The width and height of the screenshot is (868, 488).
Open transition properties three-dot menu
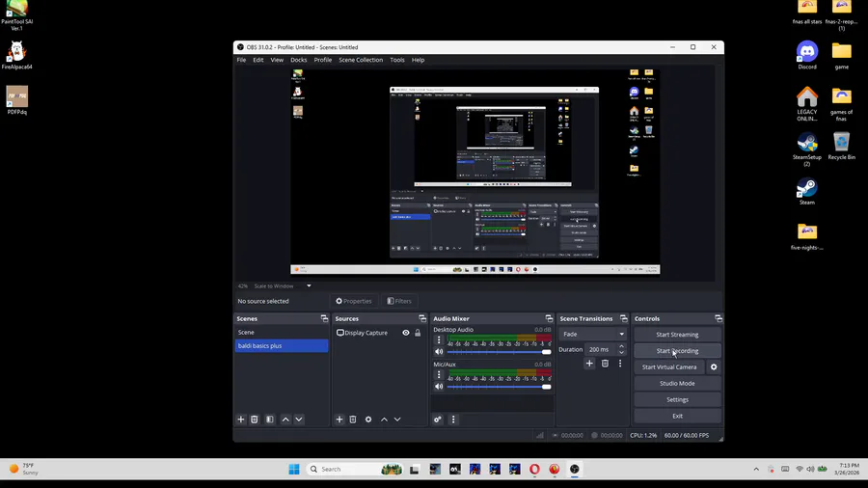click(x=620, y=364)
